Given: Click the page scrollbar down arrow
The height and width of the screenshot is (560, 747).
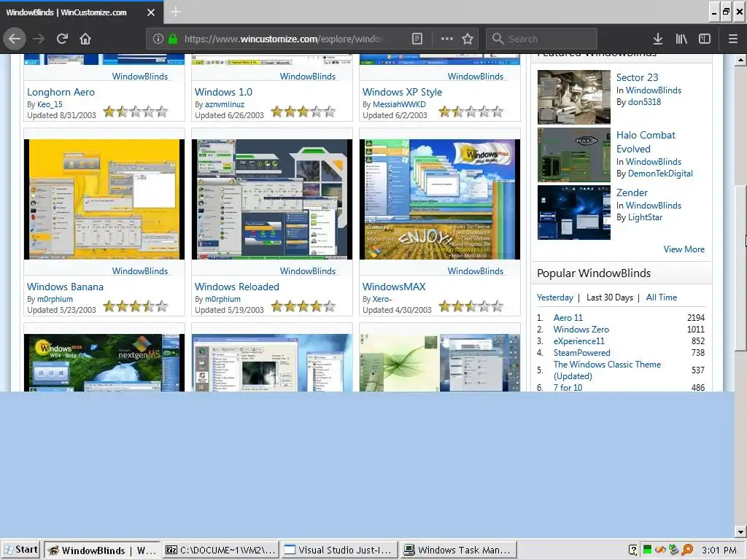Looking at the screenshot, I should (740, 532).
